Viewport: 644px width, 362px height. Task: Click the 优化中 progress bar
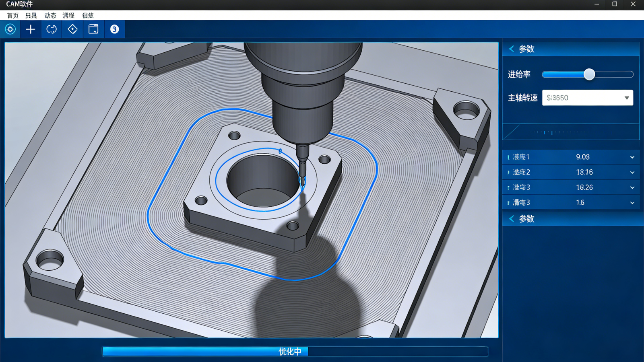[x=295, y=352]
